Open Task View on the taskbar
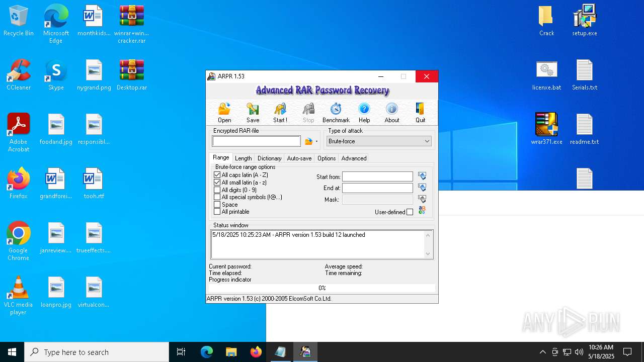 [x=181, y=352]
